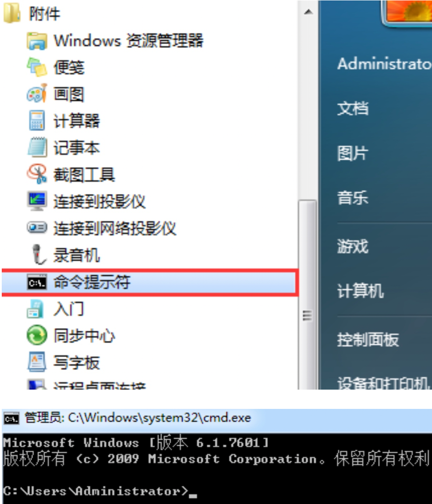Click 计算机 in Start menu

click(360, 291)
